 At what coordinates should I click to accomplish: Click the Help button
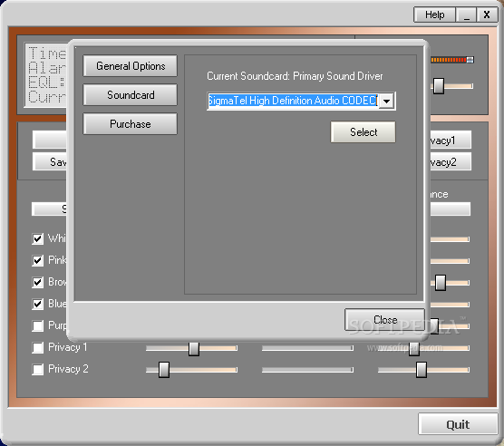click(434, 15)
